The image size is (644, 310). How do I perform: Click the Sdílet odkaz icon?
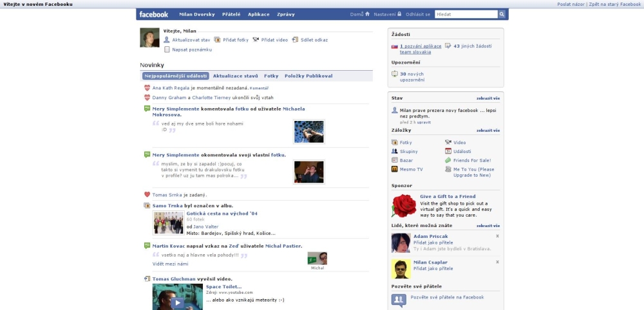pyautogui.click(x=295, y=40)
